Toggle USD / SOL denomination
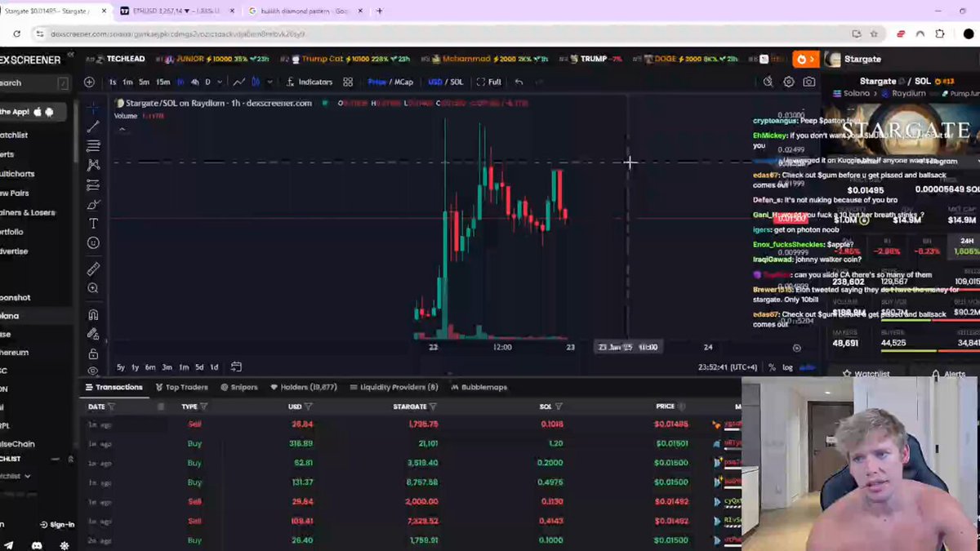 tap(446, 82)
